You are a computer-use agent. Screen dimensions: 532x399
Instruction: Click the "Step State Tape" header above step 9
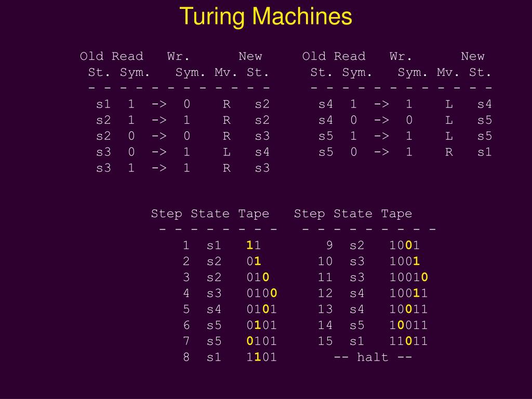click(x=353, y=214)
